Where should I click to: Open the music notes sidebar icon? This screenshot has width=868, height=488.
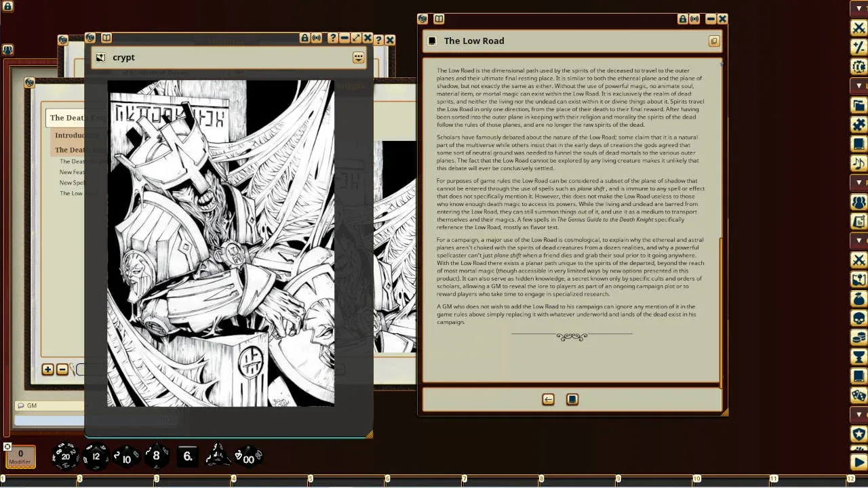click(x=859, y=163)
